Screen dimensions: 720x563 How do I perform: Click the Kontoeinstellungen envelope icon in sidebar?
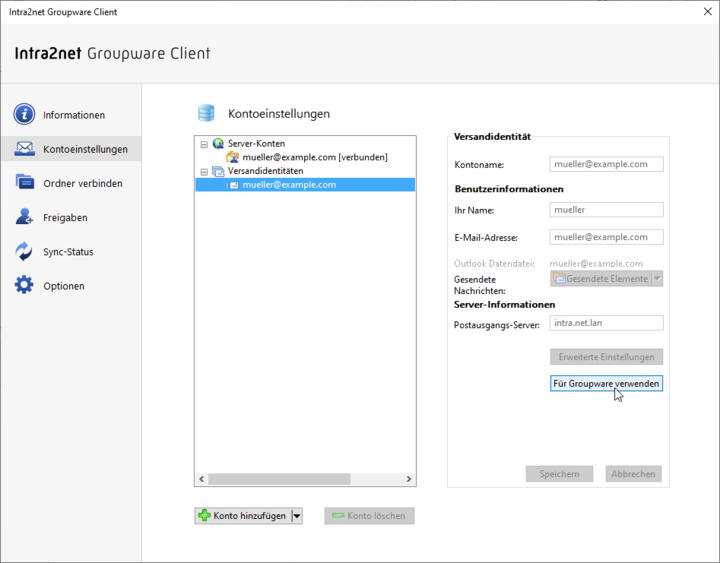coord(24,148)
